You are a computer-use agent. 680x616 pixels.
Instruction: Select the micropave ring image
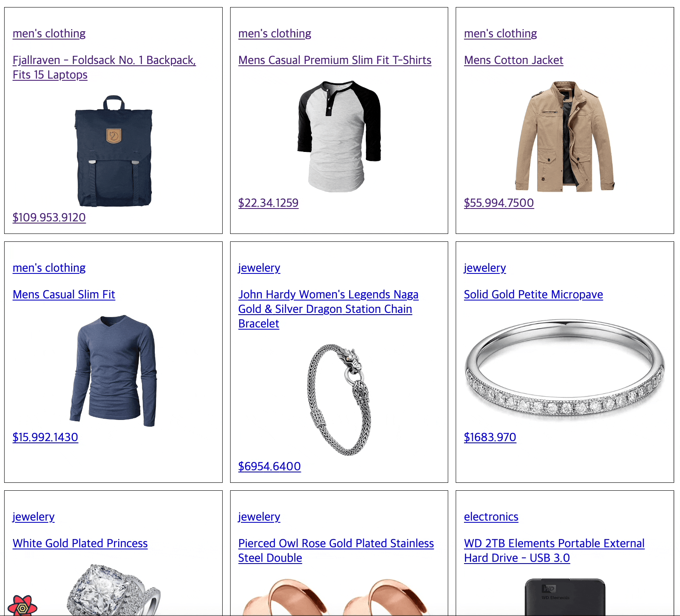pos(565,370)
